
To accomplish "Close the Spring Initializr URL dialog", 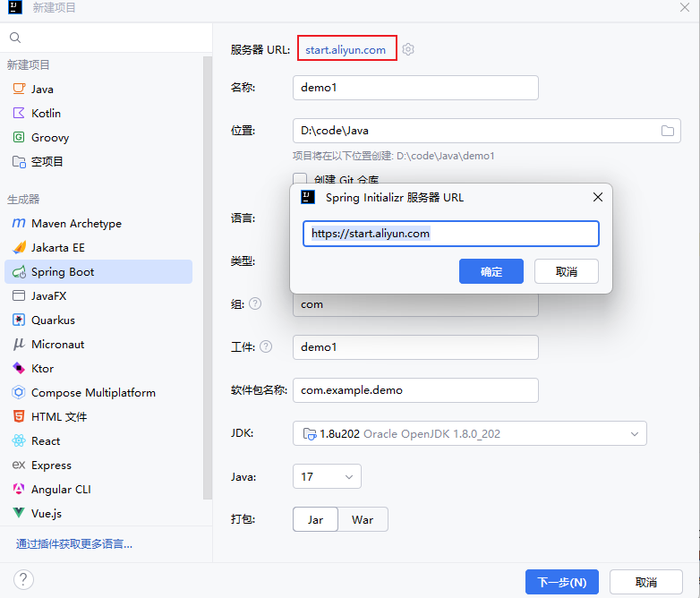I will click(598, 197).
